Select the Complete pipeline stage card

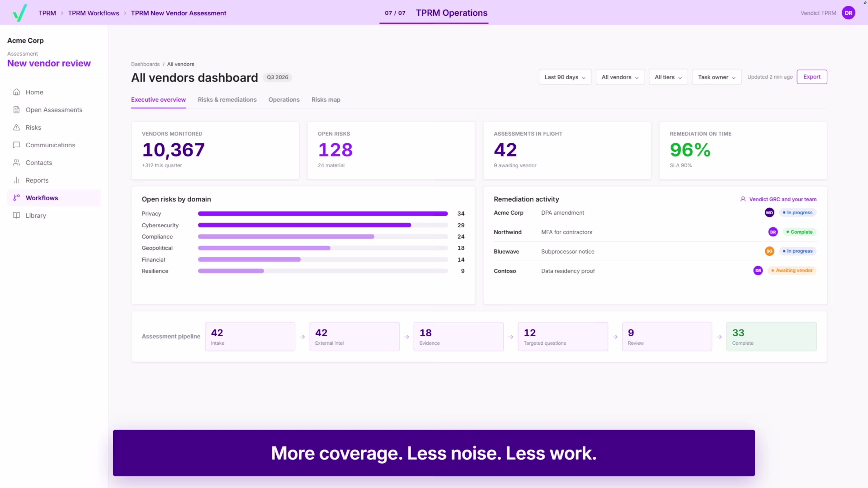tap(771, 336)
